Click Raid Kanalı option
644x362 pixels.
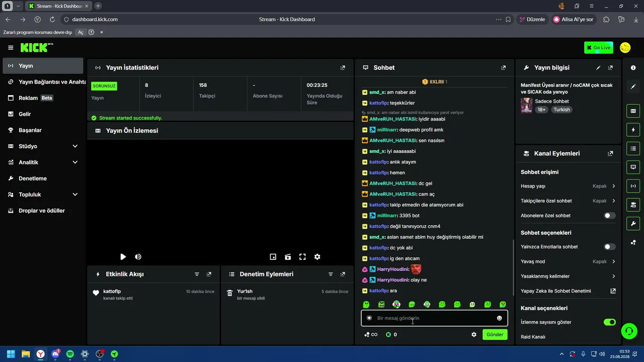click(x=533, y=337)
